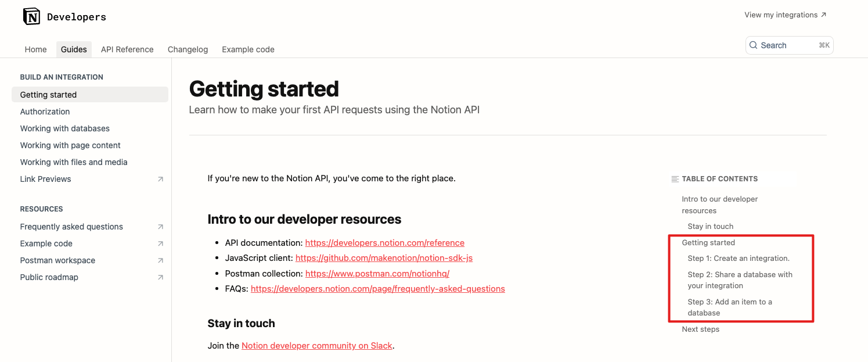Open the API Reference tab
This screenshot has width=868, height=362.
(x=127, y=49)
